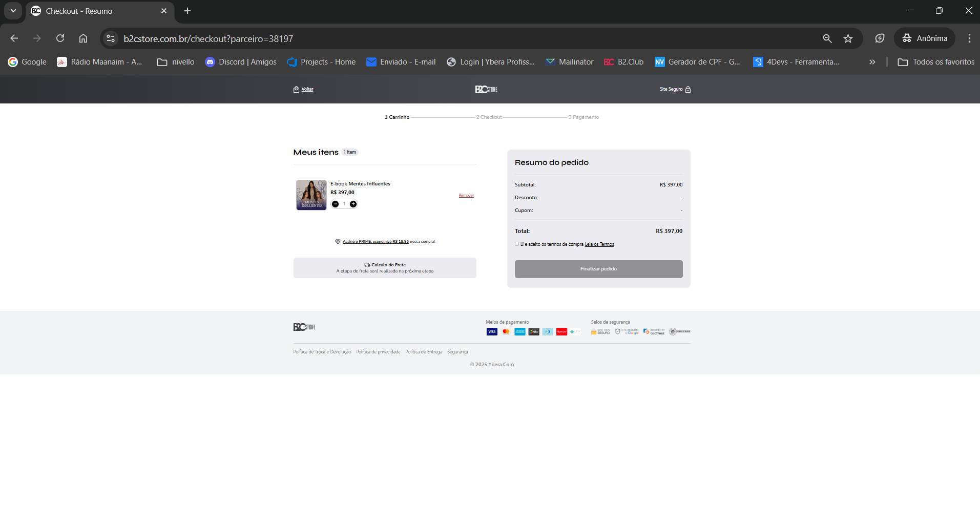This screenshot has height=506, width=980.
Task: Click the Finalizar pedido button
Action: pos(599,269)
